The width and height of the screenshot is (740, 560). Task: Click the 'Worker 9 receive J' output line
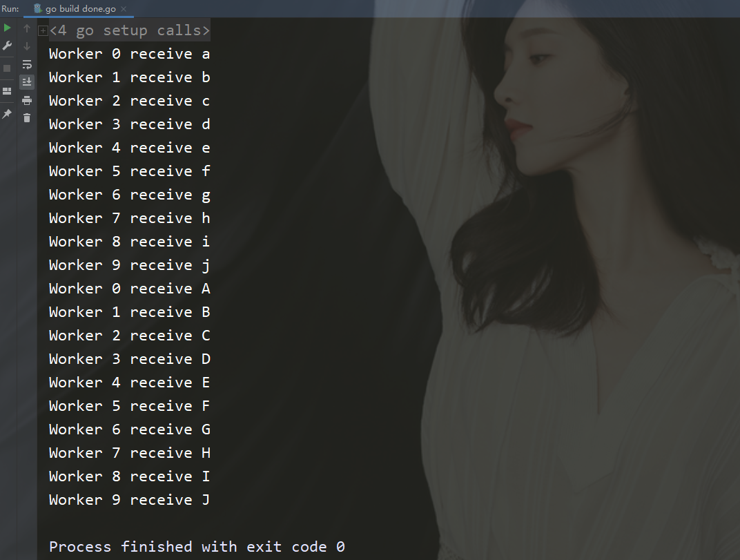tap(129, 500)
